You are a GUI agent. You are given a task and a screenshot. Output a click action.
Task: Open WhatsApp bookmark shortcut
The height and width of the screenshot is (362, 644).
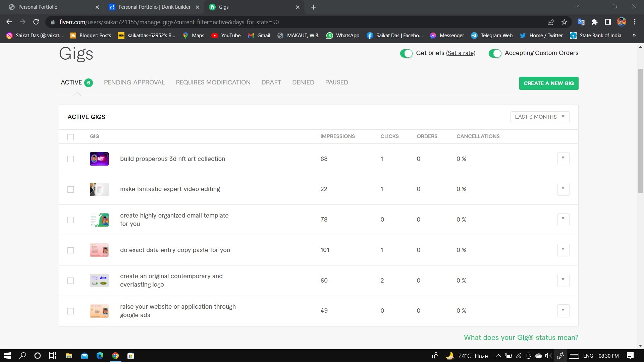coord(343,36)
